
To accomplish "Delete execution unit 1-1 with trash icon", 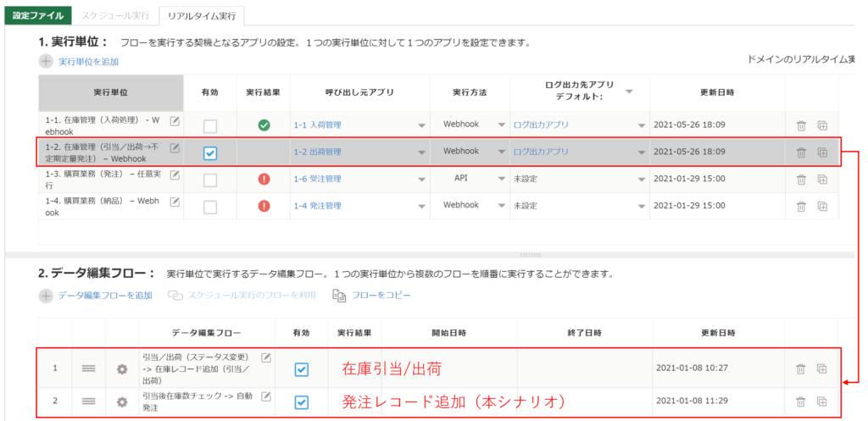I will click(801, 125).
